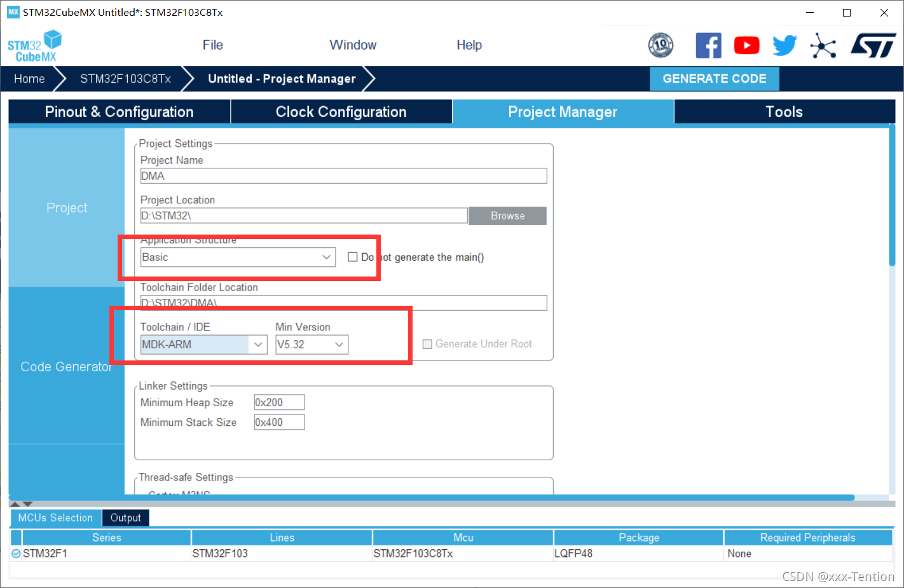Toggle Generate Under Root checkbox
The width and height of the screenshot is (904, 588).
tap(427, 344)
